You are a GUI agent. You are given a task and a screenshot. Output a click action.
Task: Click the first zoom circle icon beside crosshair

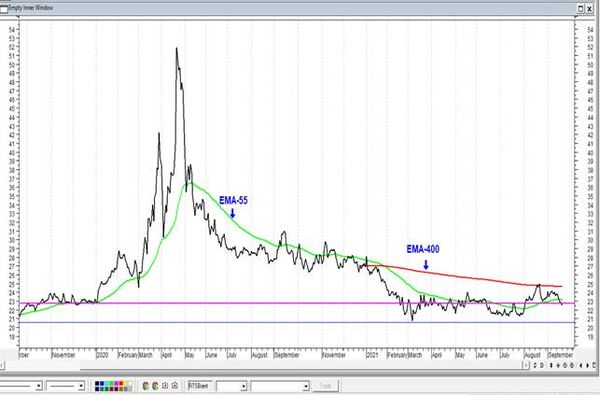pos(565,366)
